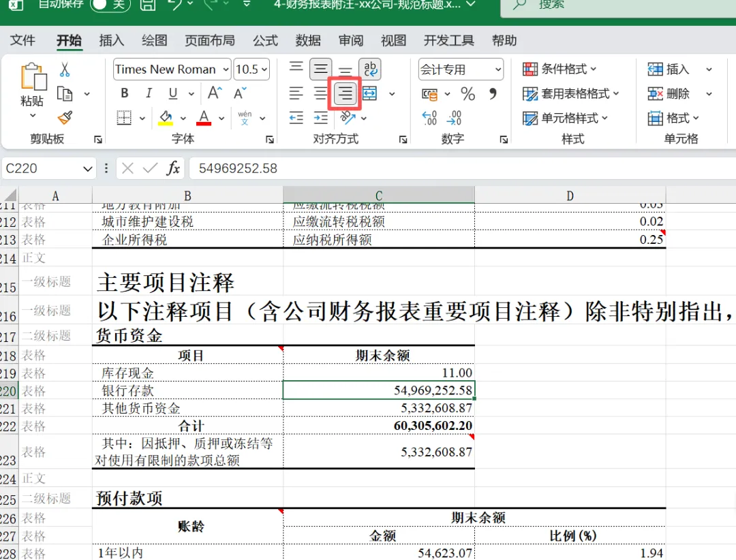The image size is (736, 560).
Task: Select cell containing 60,305,602.20
Action: 379,426
